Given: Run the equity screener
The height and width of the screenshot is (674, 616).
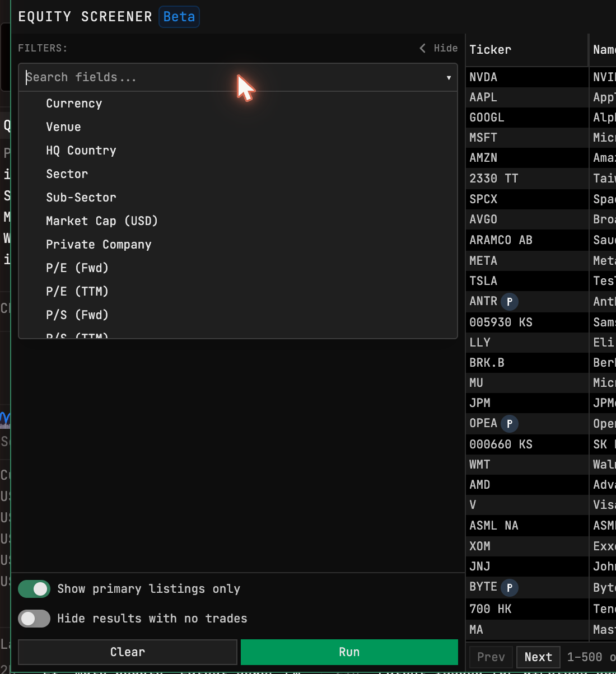Looking at the screenshot, I should click(349, 652).
